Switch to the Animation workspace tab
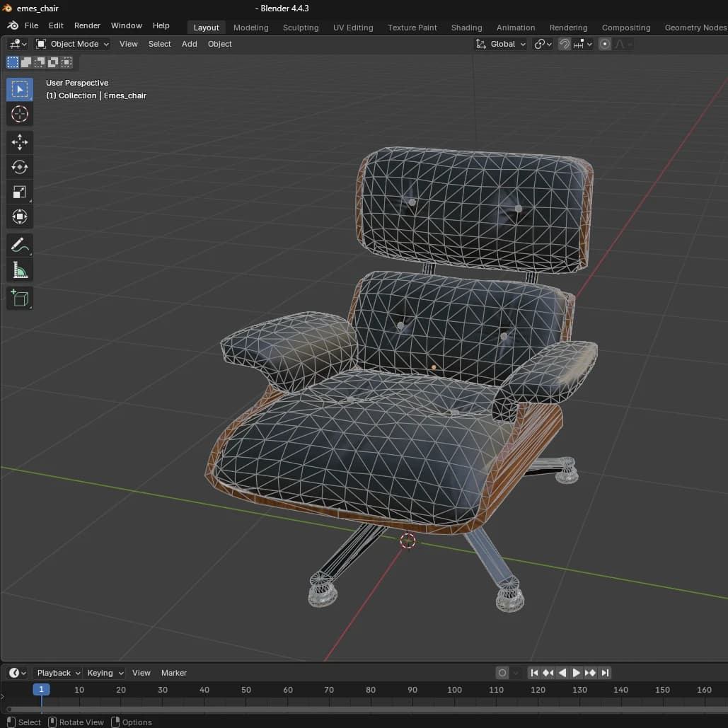Image resolution: width=728 pixels, height=728 pixels. (x=515, y=28)
